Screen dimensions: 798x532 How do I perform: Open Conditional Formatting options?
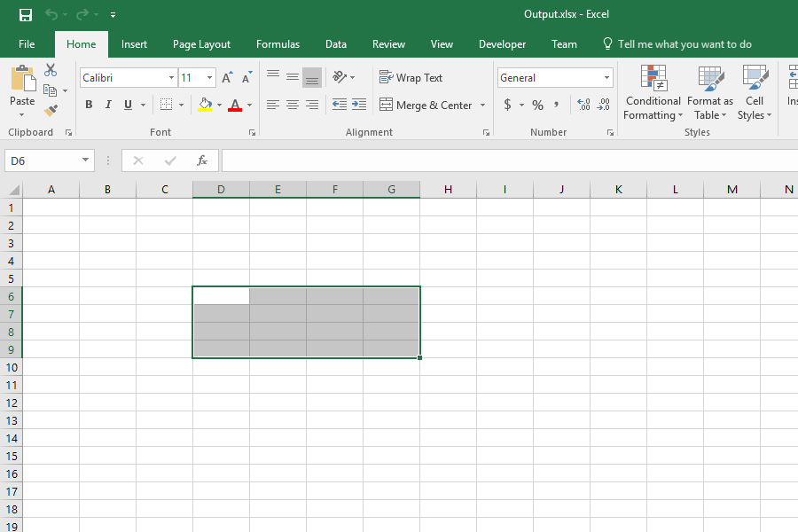[x=653, y=93]
